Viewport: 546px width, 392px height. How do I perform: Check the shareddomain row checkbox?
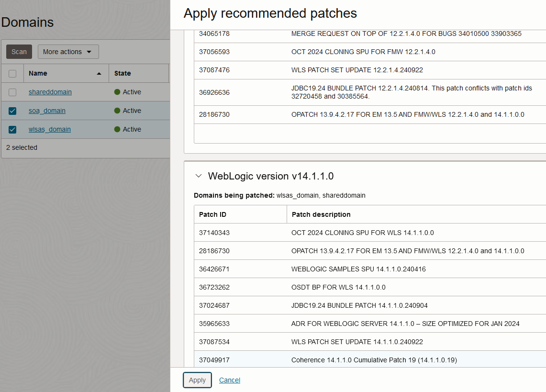click(x=12, y=92)
